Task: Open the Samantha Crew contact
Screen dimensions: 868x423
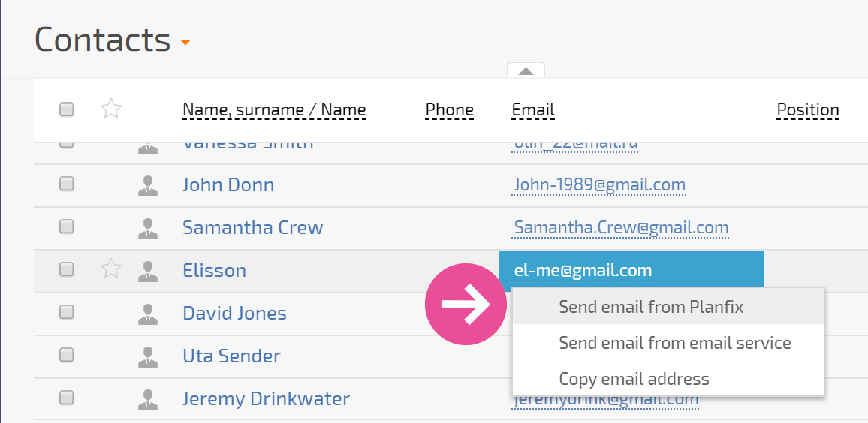Action: [252, 227]
